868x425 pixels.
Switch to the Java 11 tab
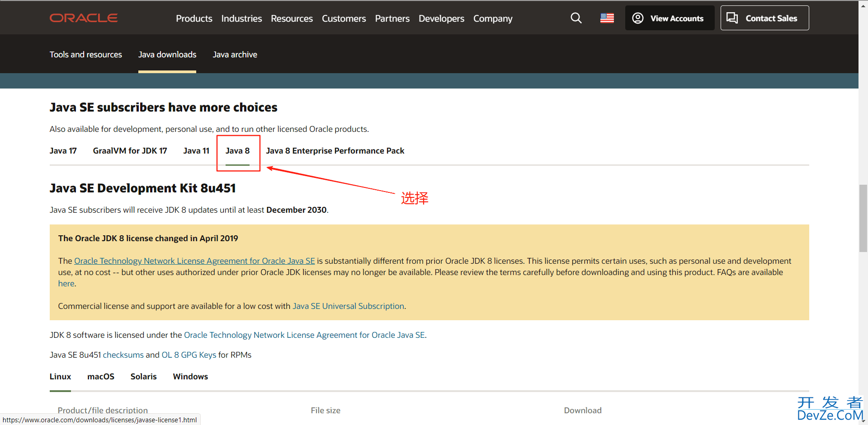tap(196, 151)
